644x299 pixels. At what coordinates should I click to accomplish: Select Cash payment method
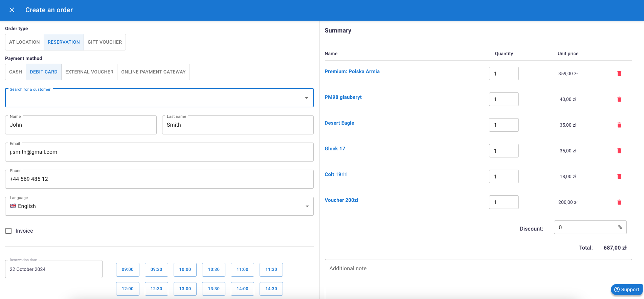pos(16,72)
